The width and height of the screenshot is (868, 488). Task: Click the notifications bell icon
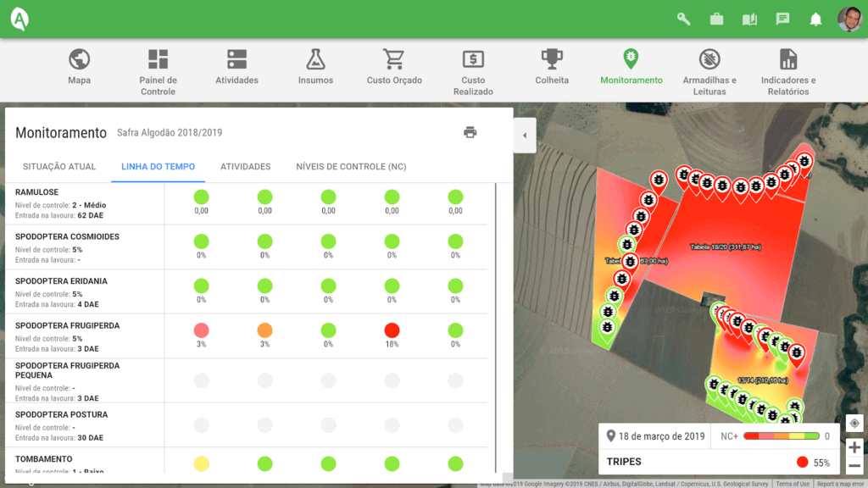(x=815, y=18)
